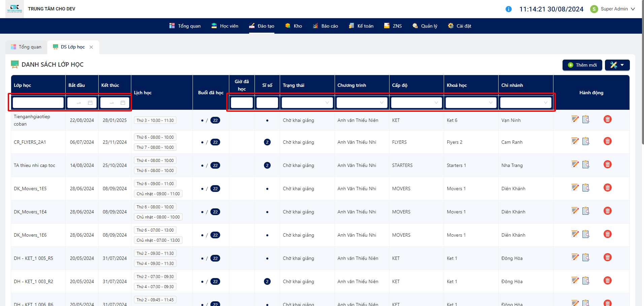Open the Kho menu

pyautogui.click(x=294, y=26)
